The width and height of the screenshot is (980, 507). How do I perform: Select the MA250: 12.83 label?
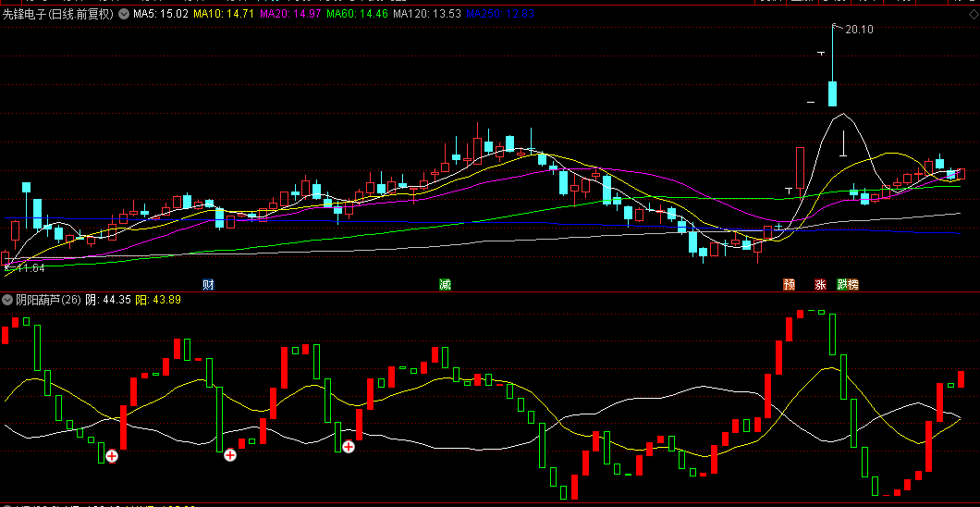click(500, 13)
